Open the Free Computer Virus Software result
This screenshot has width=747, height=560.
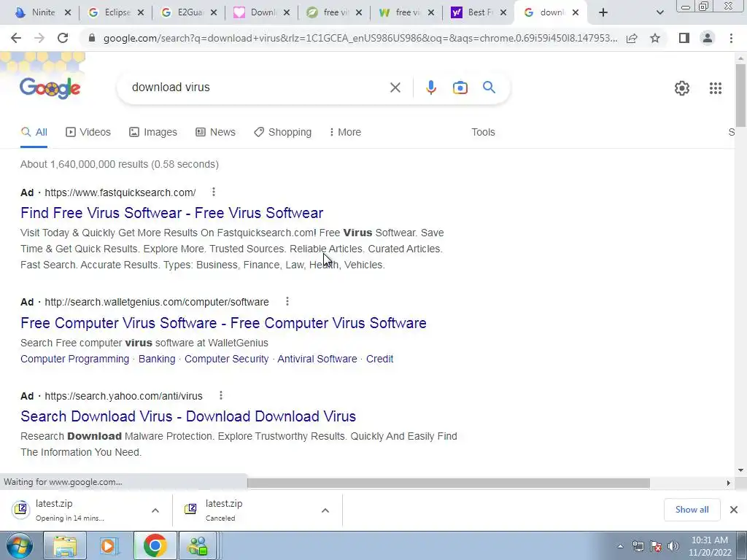[x=223, y=323]
